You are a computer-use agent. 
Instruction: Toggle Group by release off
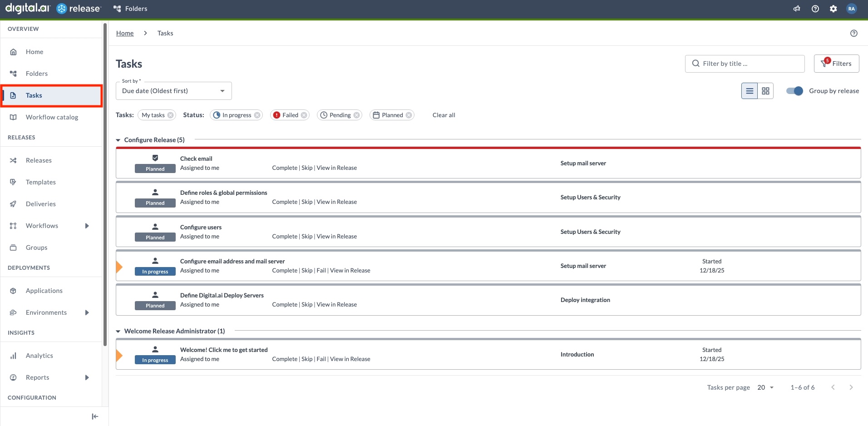click(x=794, y=91)
